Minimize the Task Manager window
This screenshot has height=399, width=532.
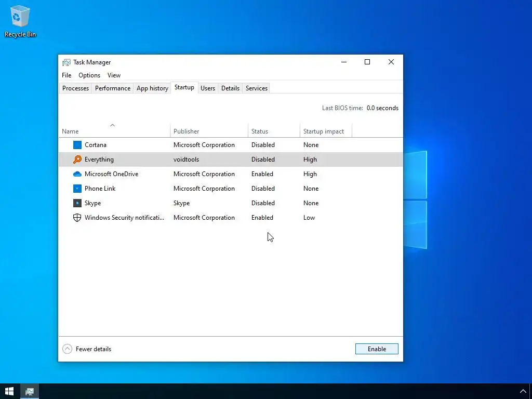344,62
